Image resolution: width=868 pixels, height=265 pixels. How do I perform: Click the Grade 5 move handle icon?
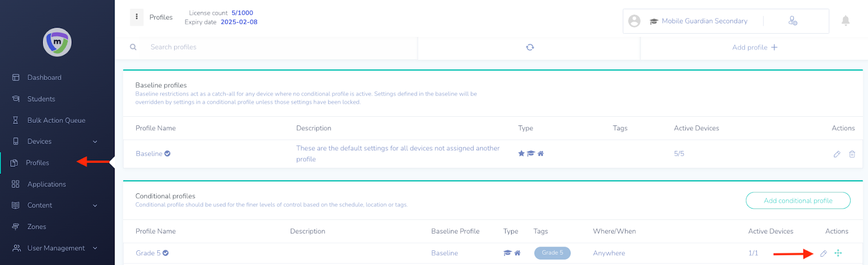tap(838, 253)
